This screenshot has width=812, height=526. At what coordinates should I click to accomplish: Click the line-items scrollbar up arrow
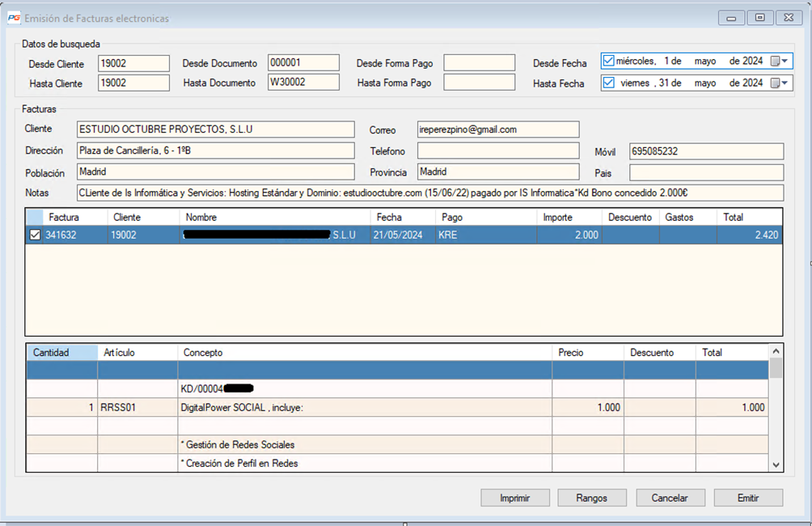coord(776,351)
